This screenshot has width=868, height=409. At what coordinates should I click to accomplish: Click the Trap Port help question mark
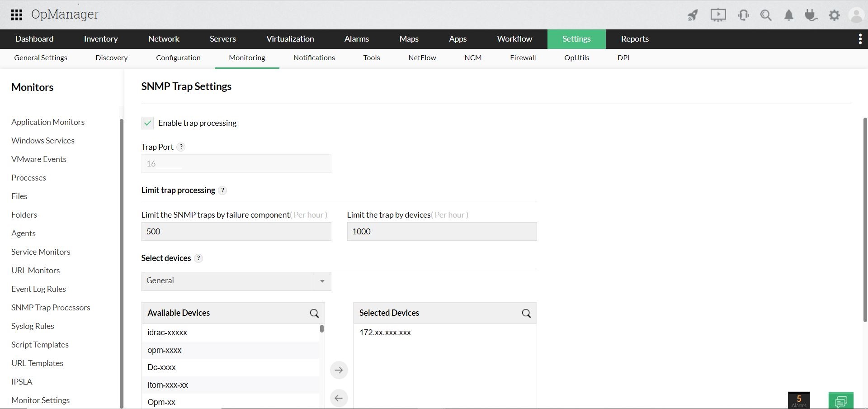tap(181, 147)
